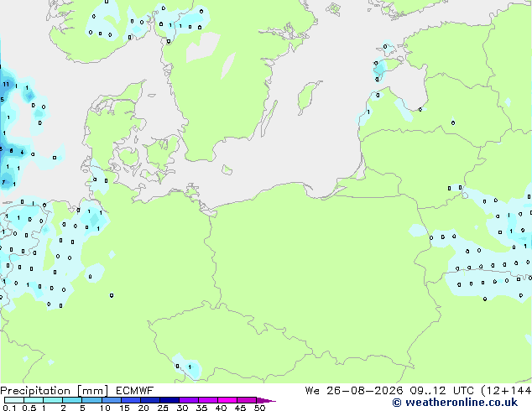Click the 15–20 mm legend color swatch
Viewport: 532px width, 411px height.
click(x=130, y=400)
